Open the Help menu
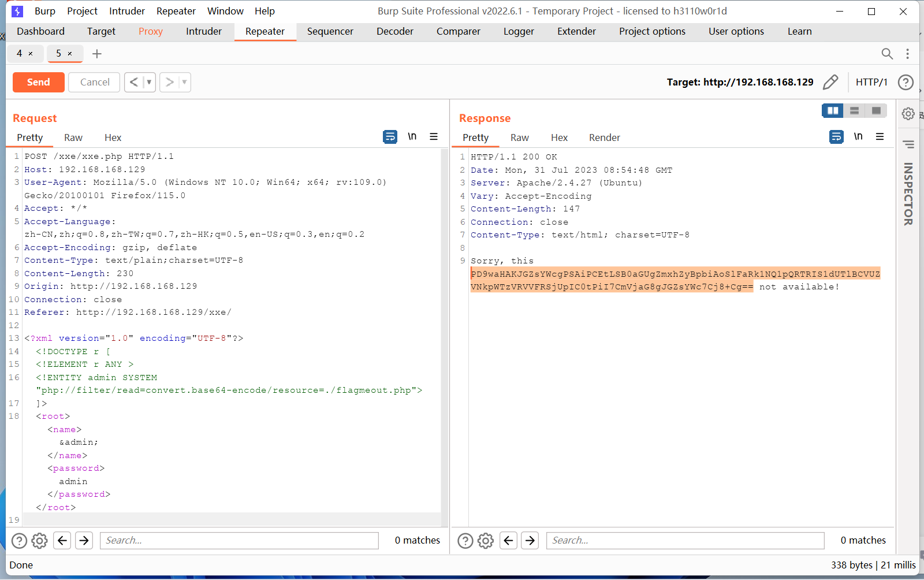This screenshot has height=580, width=924. [264, 11]
